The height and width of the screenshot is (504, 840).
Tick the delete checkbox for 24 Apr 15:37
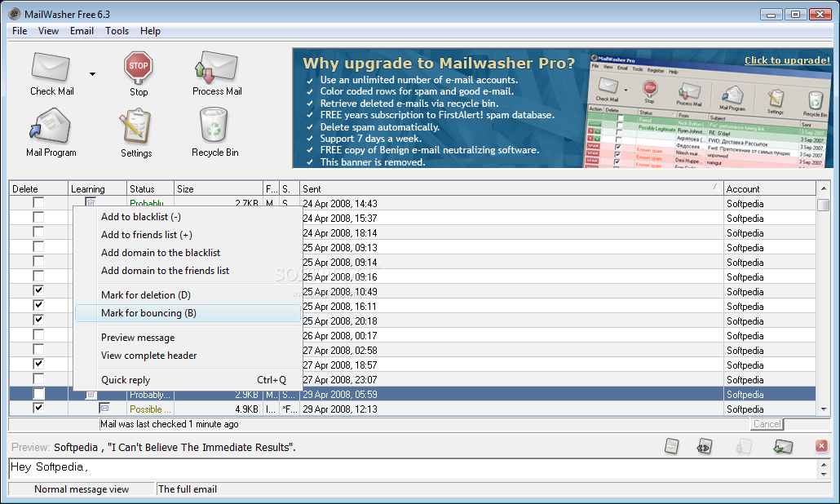click(x=38, y=217)
